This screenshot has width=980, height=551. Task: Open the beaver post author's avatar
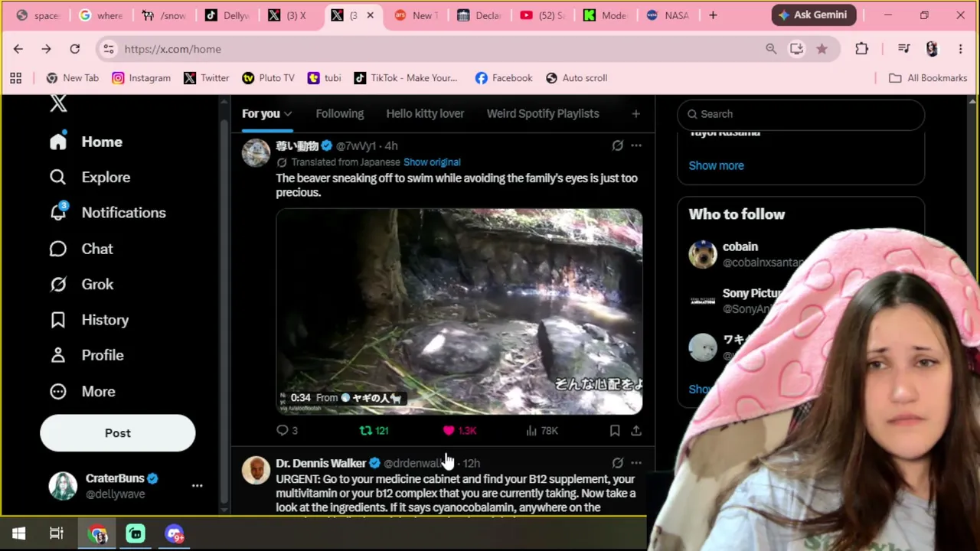(x=256, y=152)
